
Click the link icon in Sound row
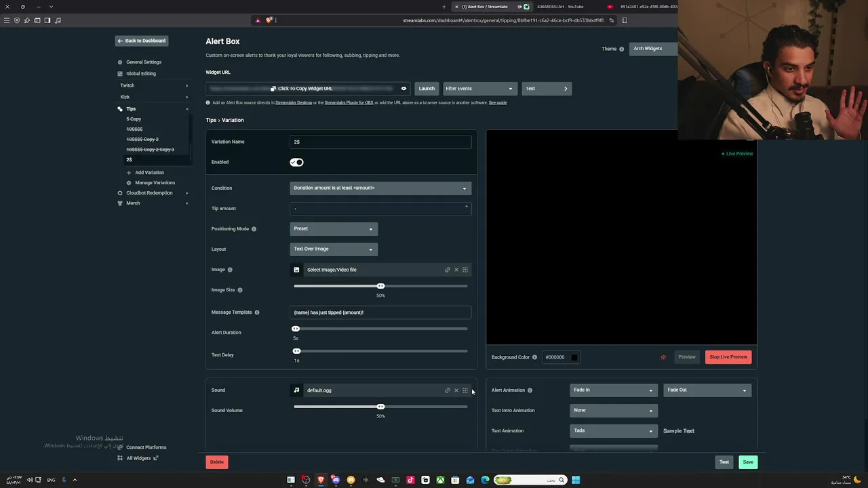click(x=448, y=390)
